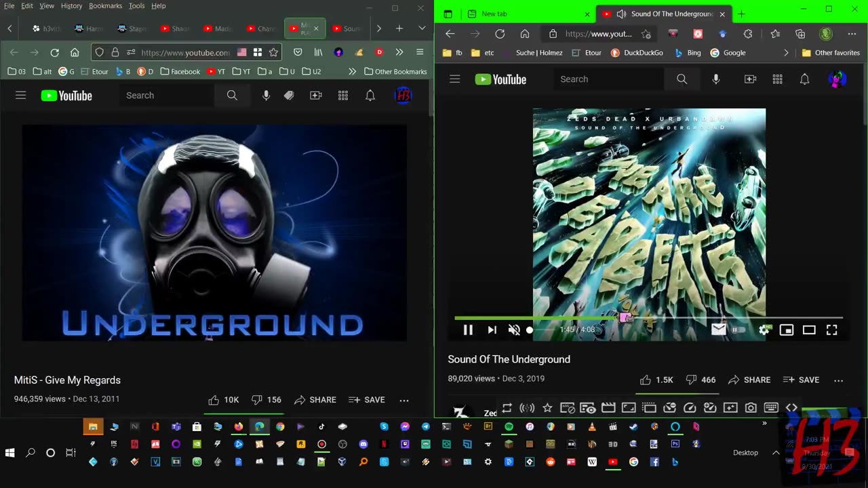Click the embed code brackets icon
Image resolution: width=868 pixels, height=488 pixels.
(791, 408)
